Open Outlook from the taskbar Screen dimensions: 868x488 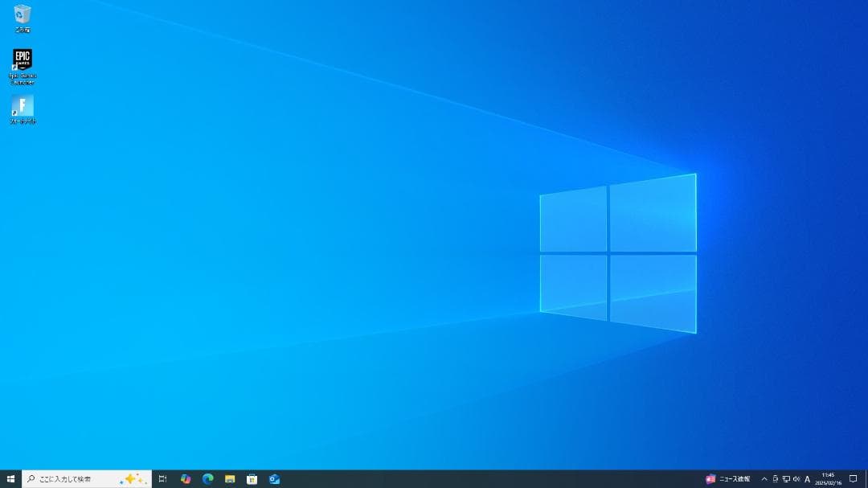point(274,479)
